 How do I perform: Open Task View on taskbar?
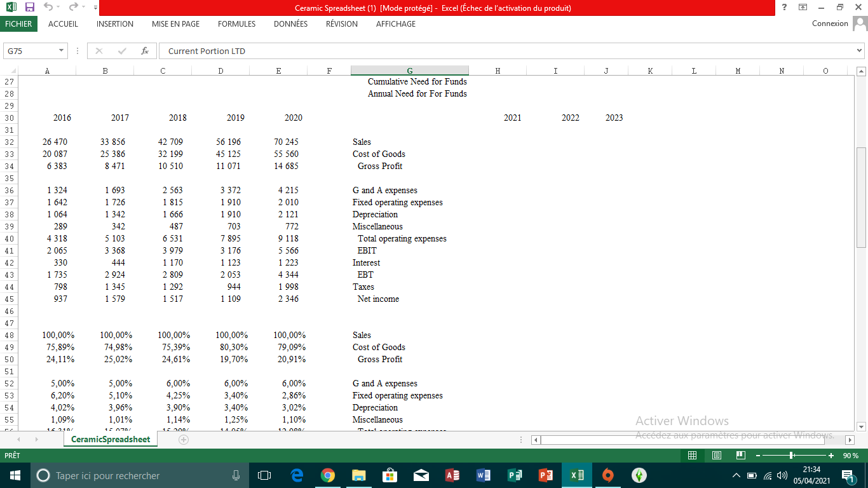coord(265,475)
